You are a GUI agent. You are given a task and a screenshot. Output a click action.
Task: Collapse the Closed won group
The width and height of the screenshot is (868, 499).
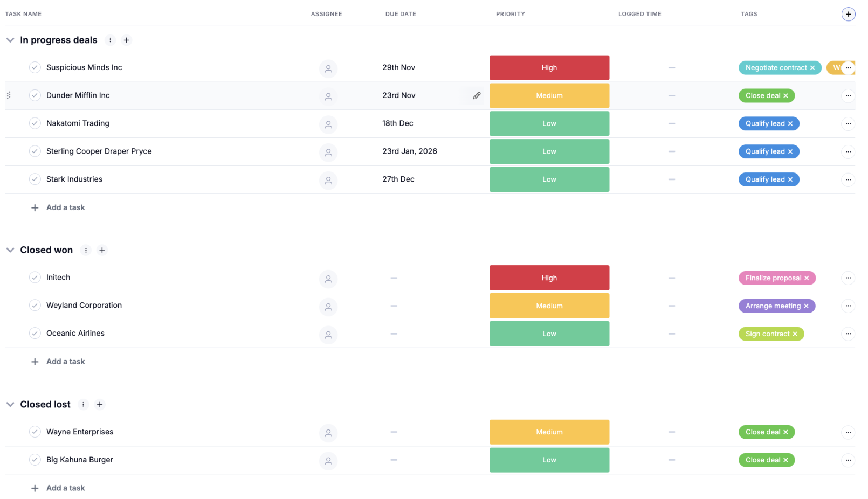pos(10,250)
